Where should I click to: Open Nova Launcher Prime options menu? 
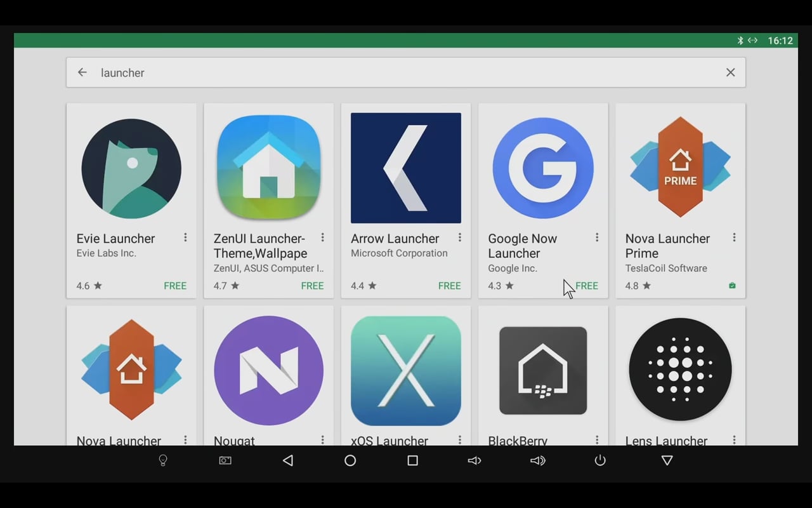[x=734, y=237]
